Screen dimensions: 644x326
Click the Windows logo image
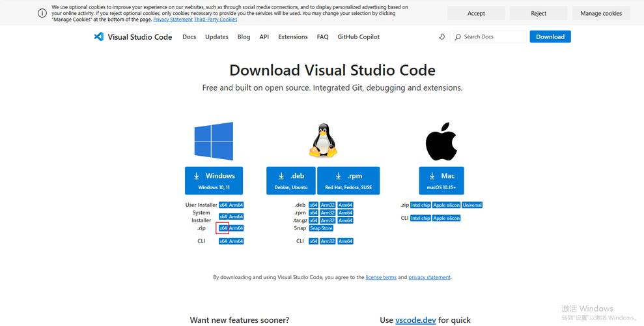[214, 141]
